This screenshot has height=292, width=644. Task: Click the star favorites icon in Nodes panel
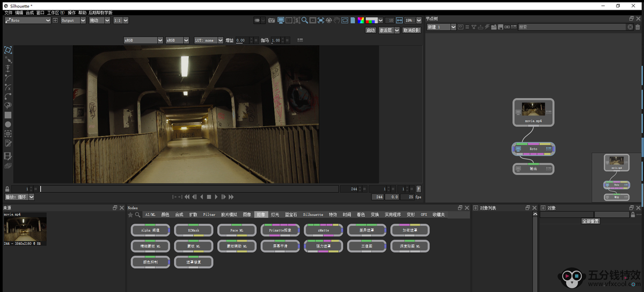pos(130,215)
